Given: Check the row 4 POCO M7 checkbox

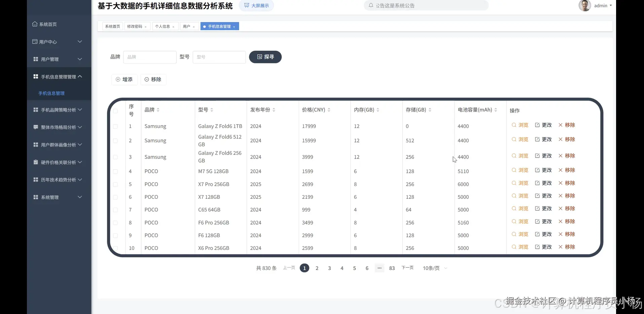Looking at the screenshot, I should 115,171.
